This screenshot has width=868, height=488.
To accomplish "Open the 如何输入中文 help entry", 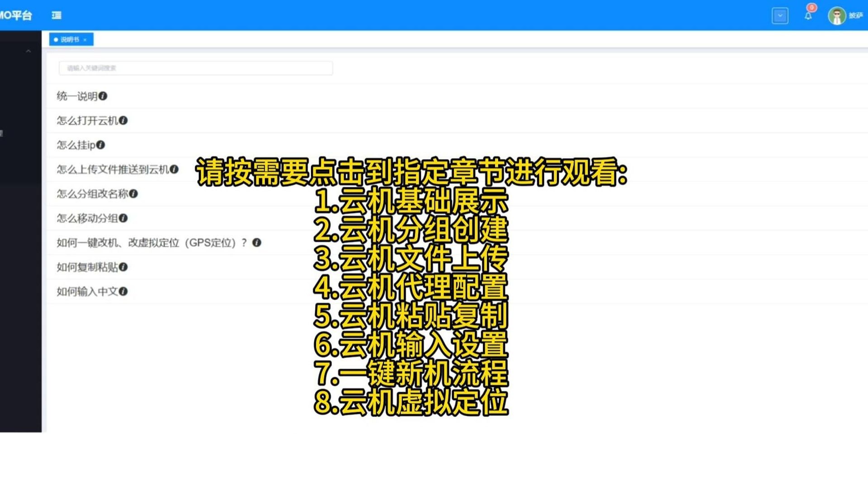I will (x=87, y=291).
